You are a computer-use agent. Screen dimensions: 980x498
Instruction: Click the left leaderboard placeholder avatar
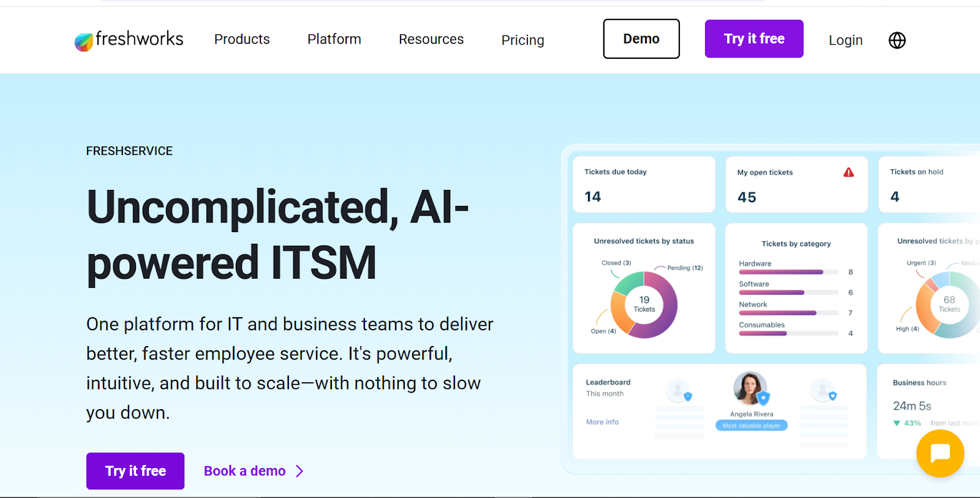677,390
